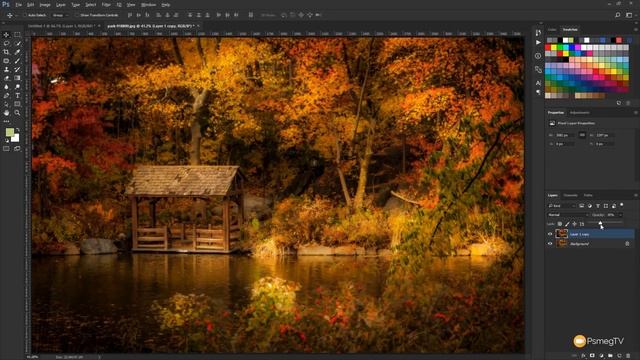Click the Opacity slider handle in Layers
640x360 pixels.
(600, 222)
